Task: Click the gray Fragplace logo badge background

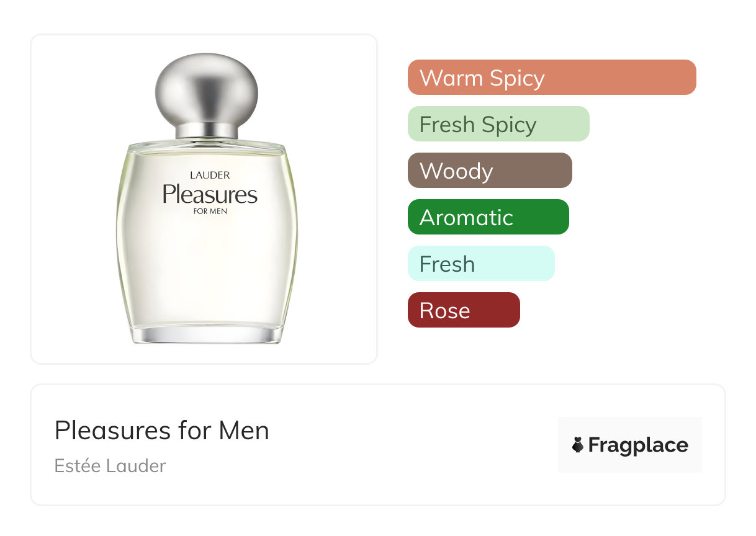Action: [630, 445]
